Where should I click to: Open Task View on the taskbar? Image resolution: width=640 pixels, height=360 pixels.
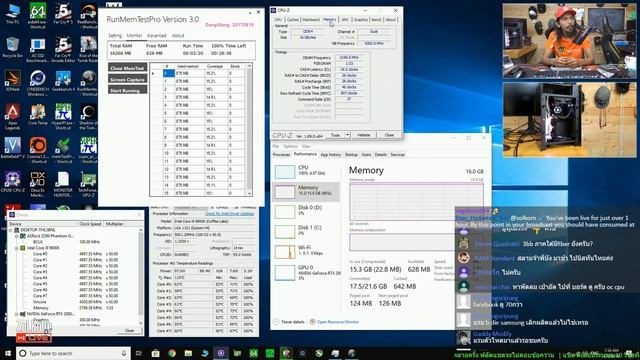tap(139, 353)
